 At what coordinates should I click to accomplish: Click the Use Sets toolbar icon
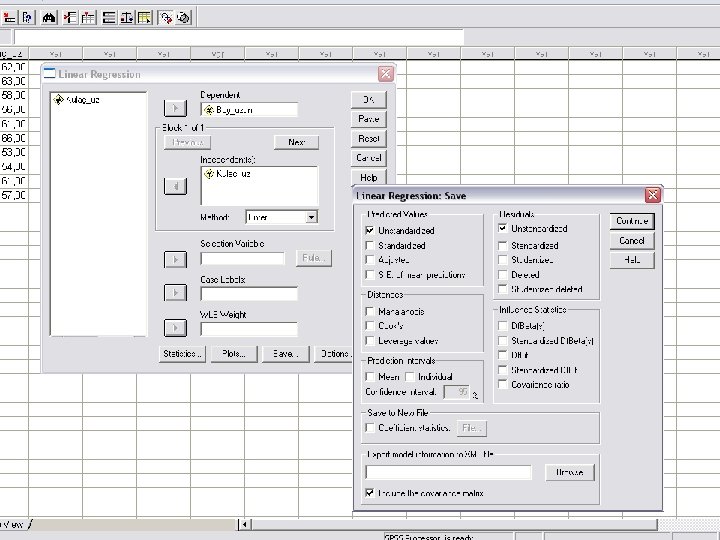(184, 17)
